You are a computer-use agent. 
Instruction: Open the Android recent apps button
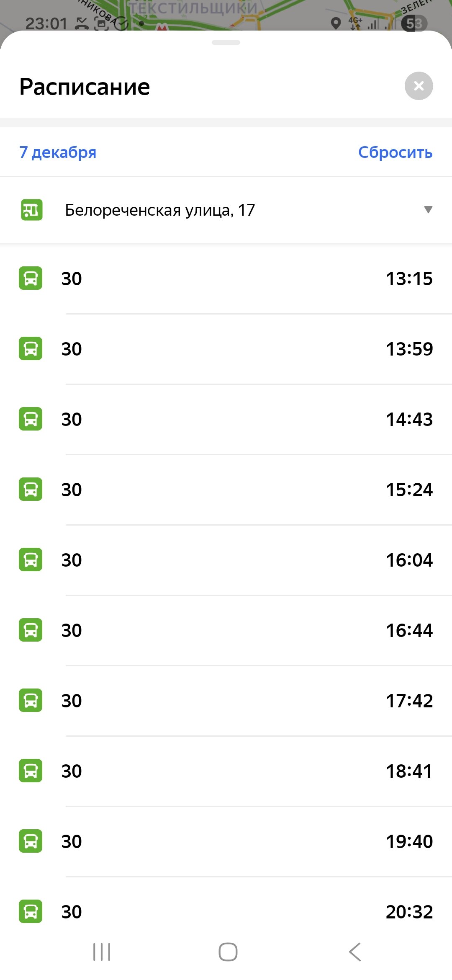(x=102, y=952)
